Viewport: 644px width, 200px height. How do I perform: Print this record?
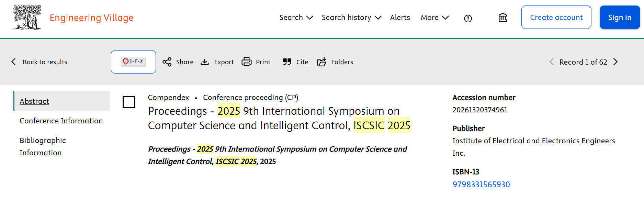pos(256,62)
